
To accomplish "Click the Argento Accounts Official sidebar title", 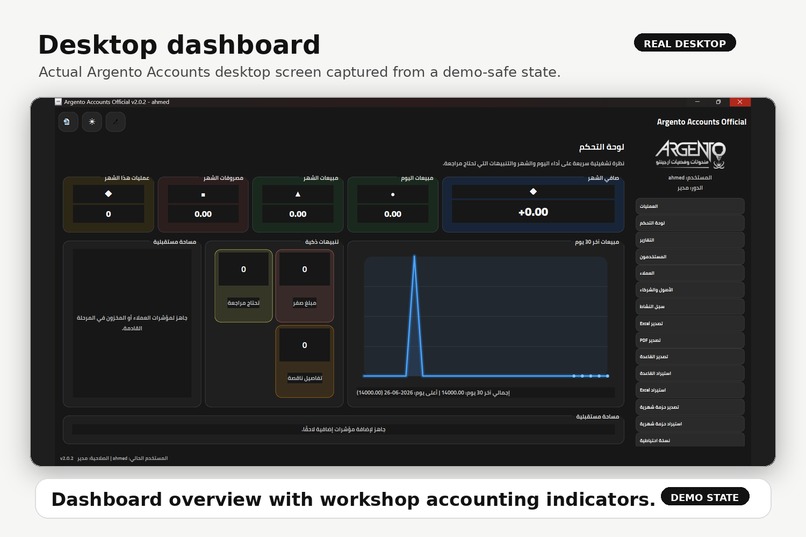I will coord(701,122).
